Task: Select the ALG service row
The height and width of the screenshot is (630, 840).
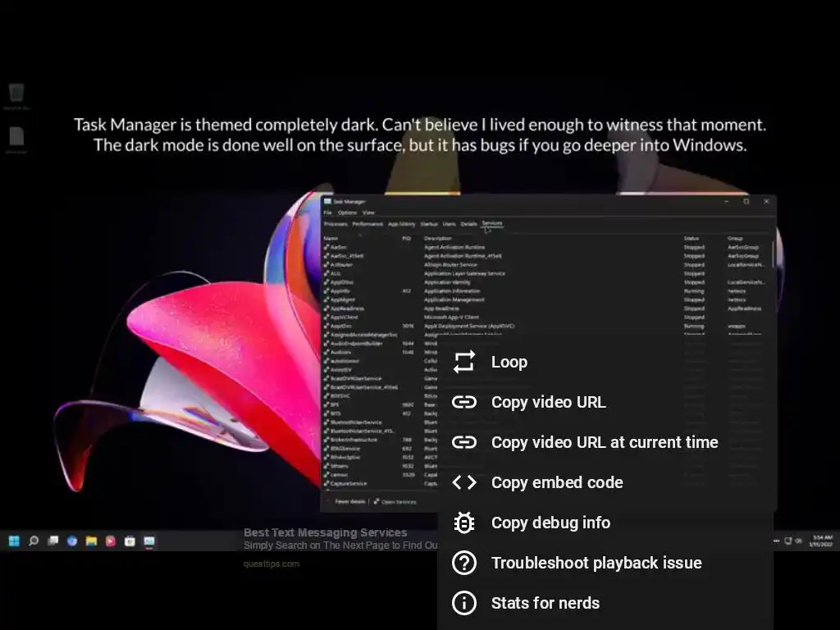Action: (546, 274)
